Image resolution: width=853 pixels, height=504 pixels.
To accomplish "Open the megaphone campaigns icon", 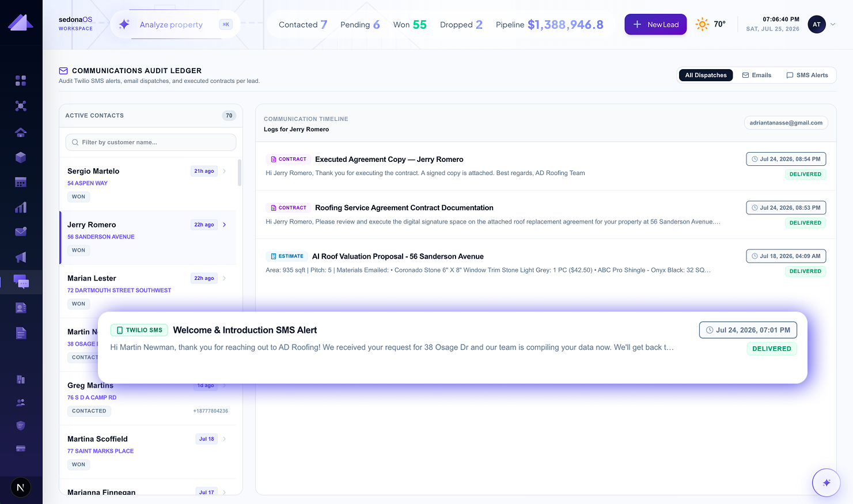I will [21, 257].
